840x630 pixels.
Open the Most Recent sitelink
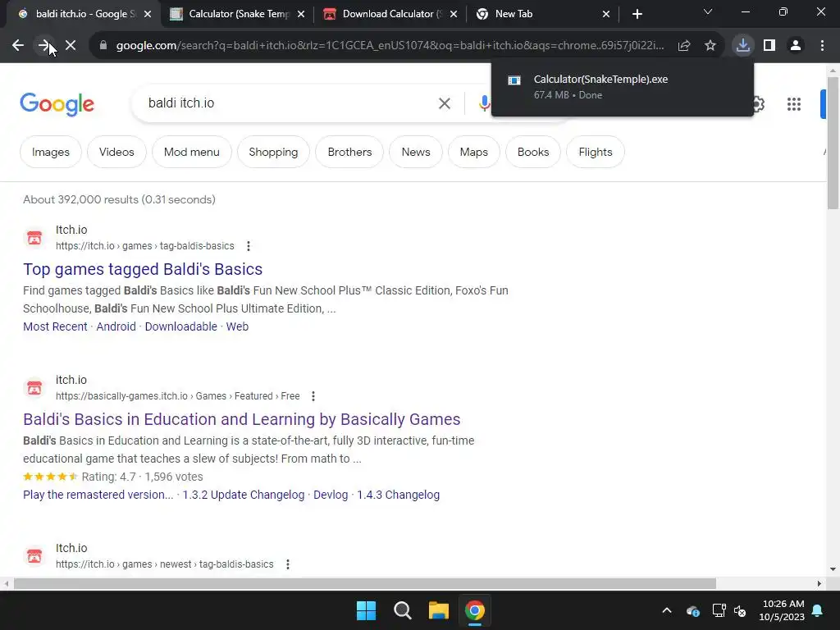(55, 326)
